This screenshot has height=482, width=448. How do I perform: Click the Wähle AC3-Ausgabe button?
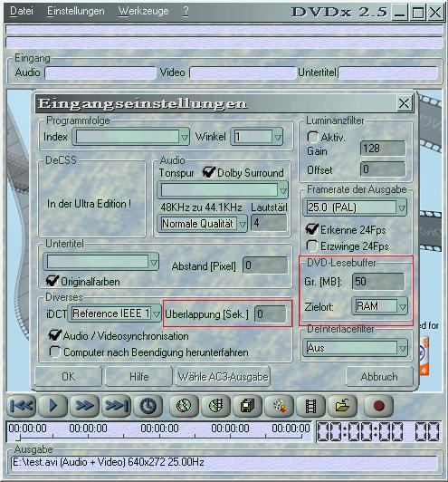tap(223, 377)
